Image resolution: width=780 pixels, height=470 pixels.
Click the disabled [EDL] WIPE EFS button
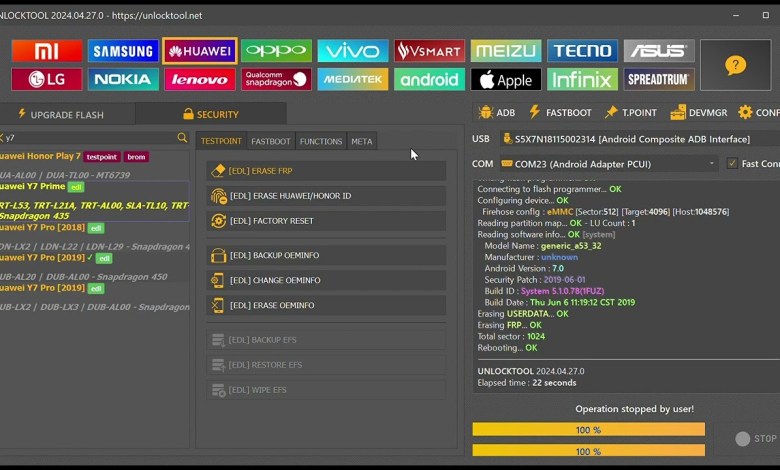click(x=326, y=390)
